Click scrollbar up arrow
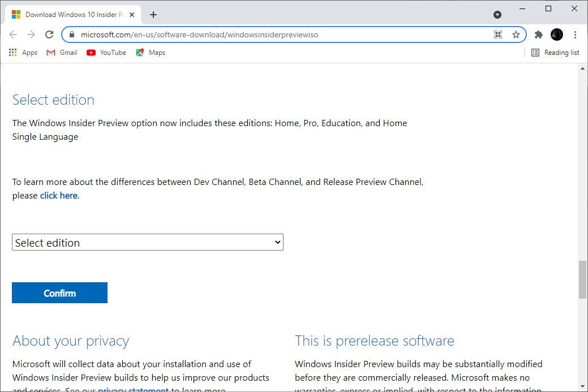588x392 pixels. point(582,68)
